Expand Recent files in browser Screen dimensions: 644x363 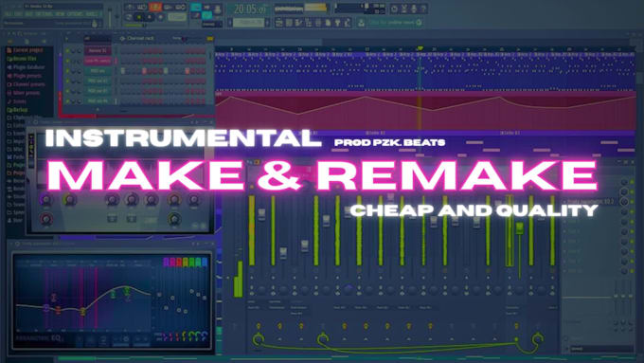(x=22, y=59)
